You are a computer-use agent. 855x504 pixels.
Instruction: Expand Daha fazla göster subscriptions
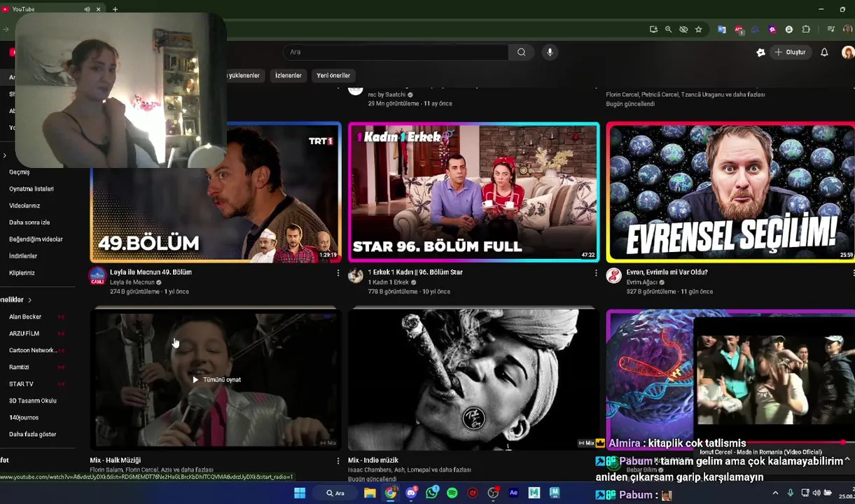[x=32, y=434]
